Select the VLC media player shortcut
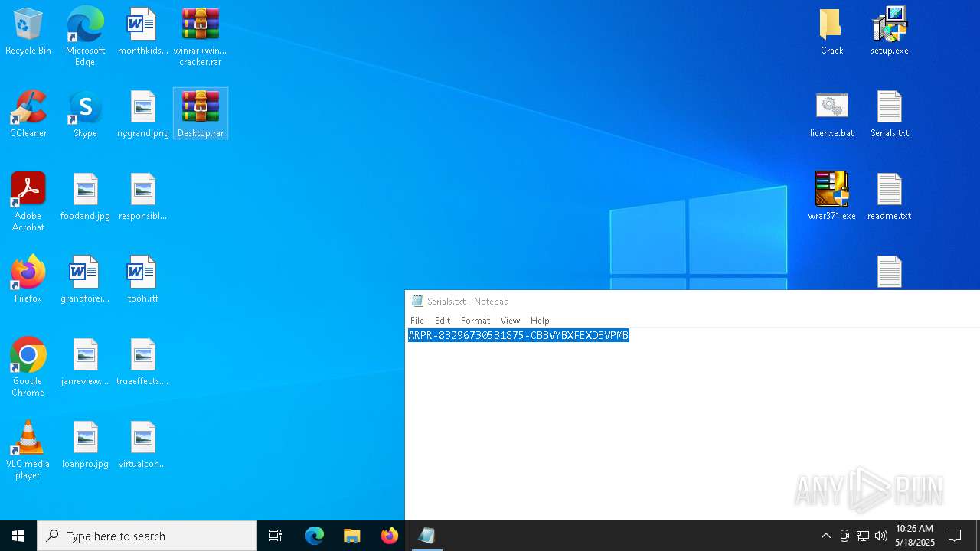Image resolution: width=980 pixels, height=551 pixels. [x=28, y=450]
